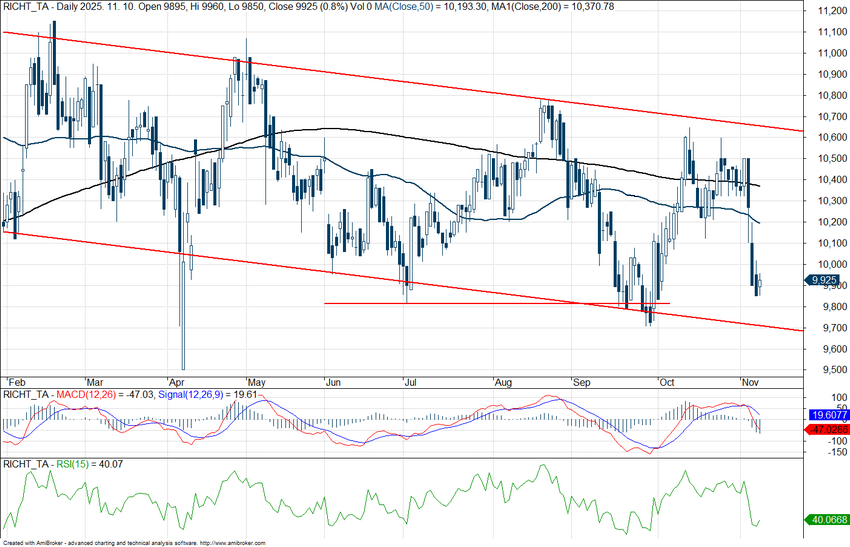This screenshot has width=850, height=547.
Task: Click the red -47.0288 MACD value tag
Action: pos(828,428)
